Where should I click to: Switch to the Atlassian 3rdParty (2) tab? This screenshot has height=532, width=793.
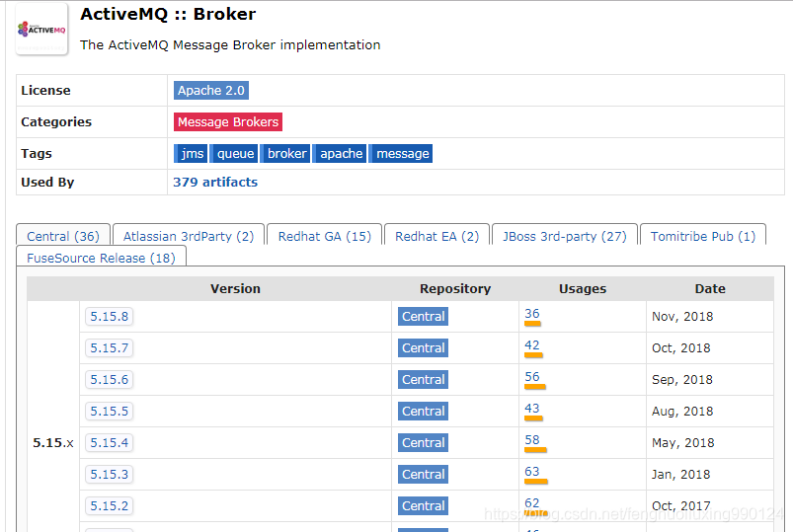(x=189, y=236)
